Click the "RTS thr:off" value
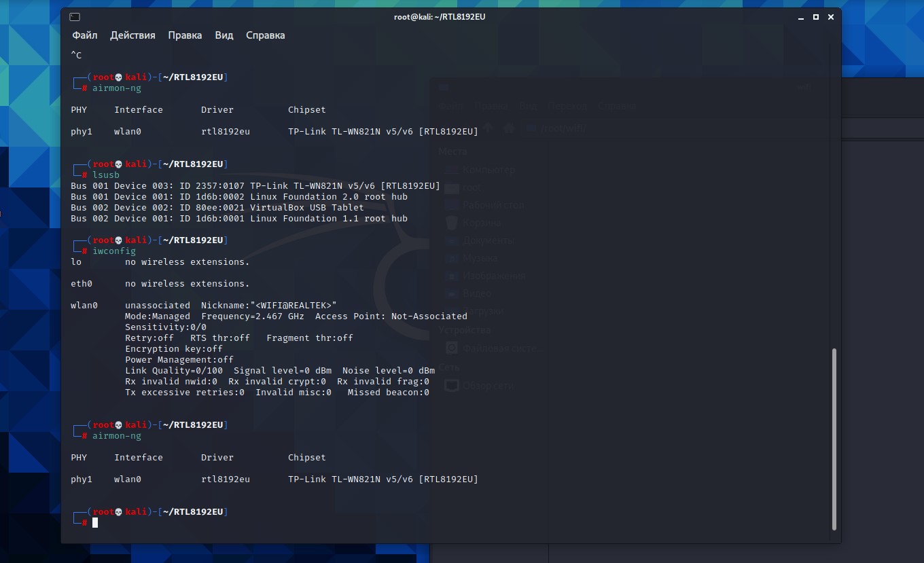Image resolution: width=924 pixels, height=563 pixels. point(220,338)
